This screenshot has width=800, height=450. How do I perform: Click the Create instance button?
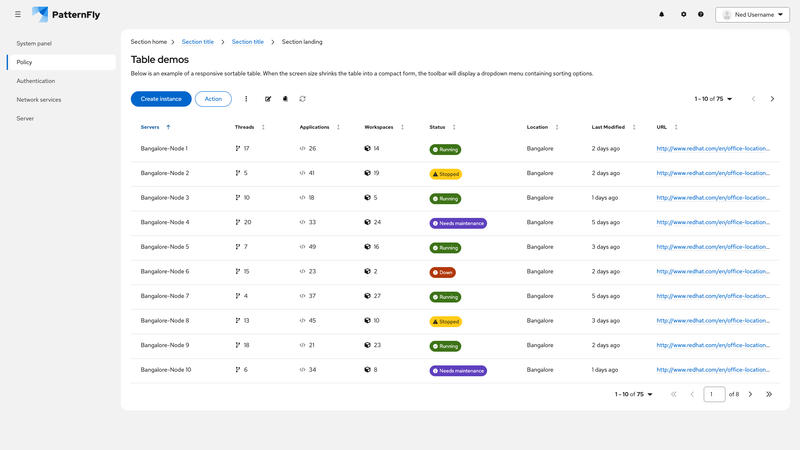tap(161, 99)
